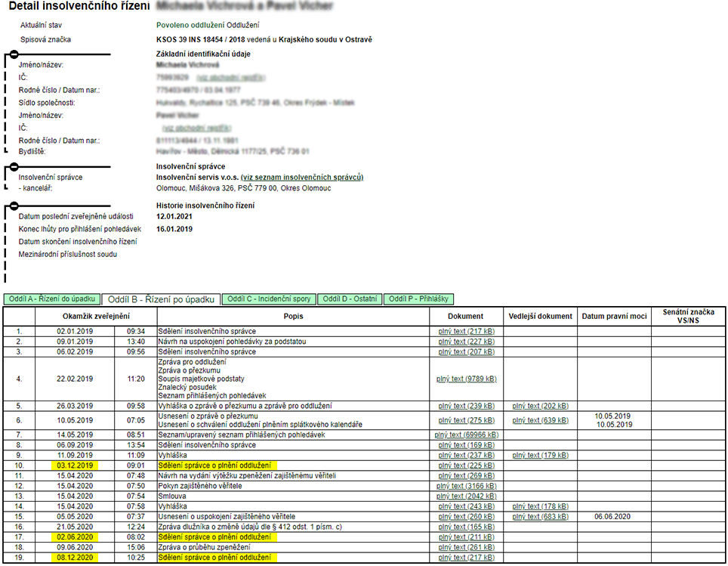The height and width of the screenshot is (566, 728).
Task: Open plný text (243 kB) Vyhláška document
Action: [x=466, y=506]
